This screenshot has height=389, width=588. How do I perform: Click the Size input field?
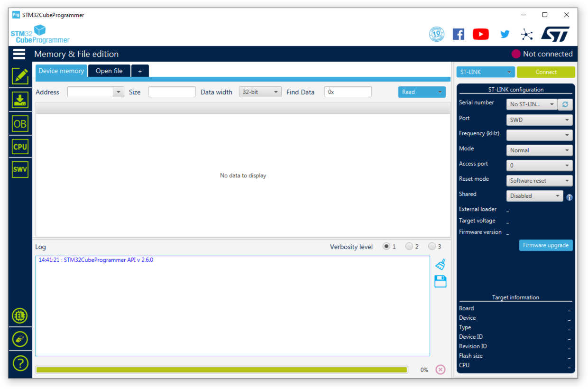point(172,92)
